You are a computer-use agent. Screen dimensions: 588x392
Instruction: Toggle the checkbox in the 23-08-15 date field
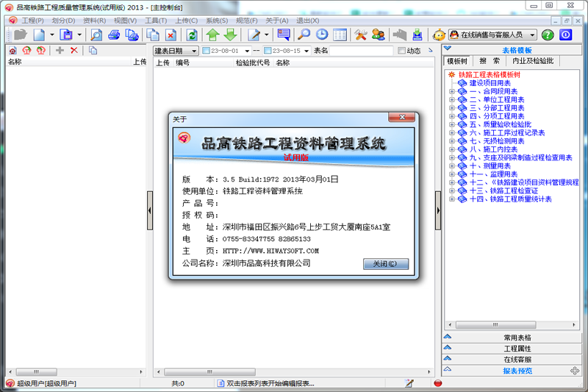[x=268, y=51]
